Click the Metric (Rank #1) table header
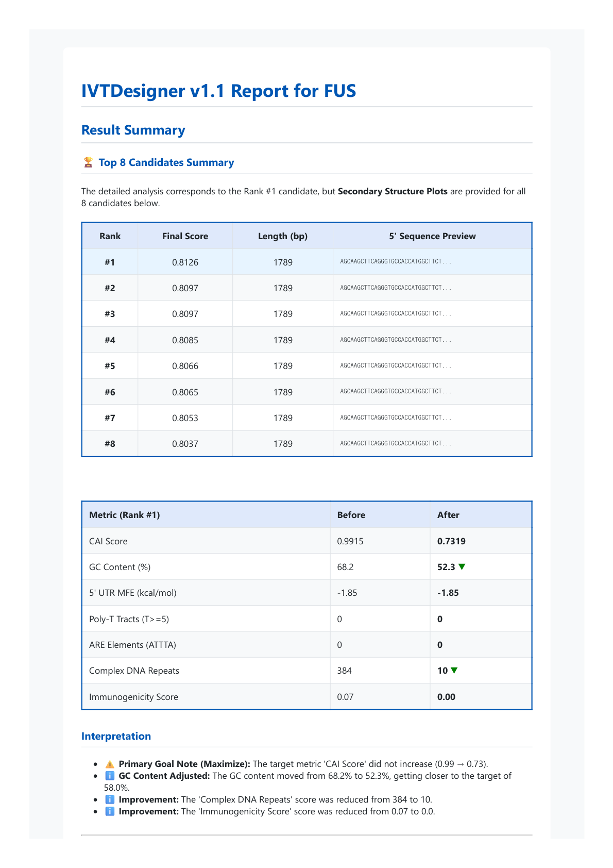613x868 pixels. [x=125, y=515]
